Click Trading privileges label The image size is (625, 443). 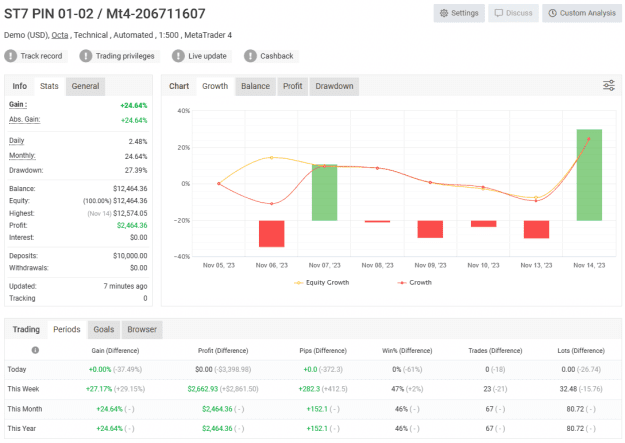pyautogui.click(x=125, y=56)
